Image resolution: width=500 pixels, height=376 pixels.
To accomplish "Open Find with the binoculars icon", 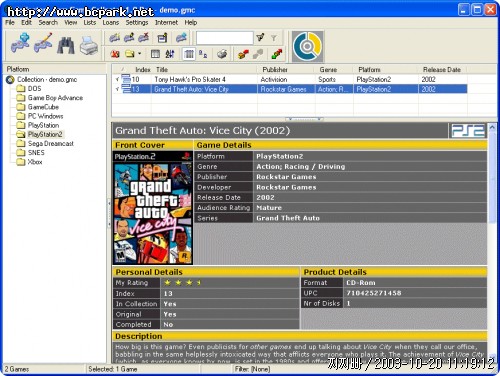I will pyautogui.click(x=66, y=45).
